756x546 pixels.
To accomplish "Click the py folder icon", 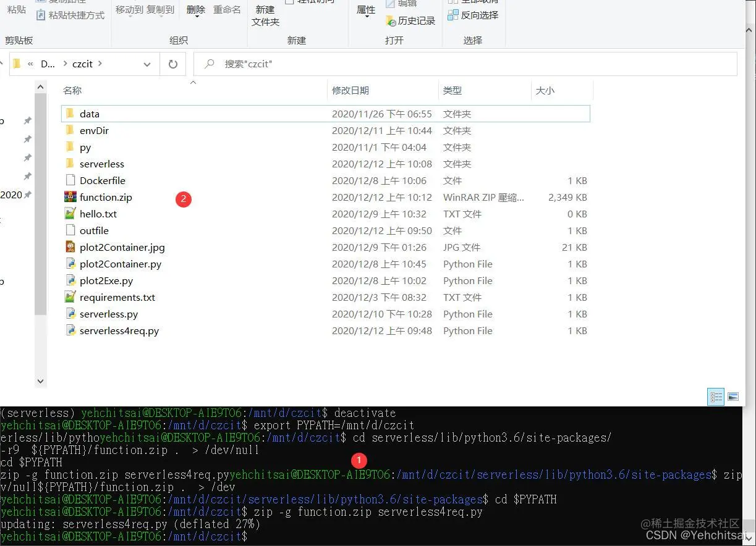I will pyautogui.click(x=70, y=147).
